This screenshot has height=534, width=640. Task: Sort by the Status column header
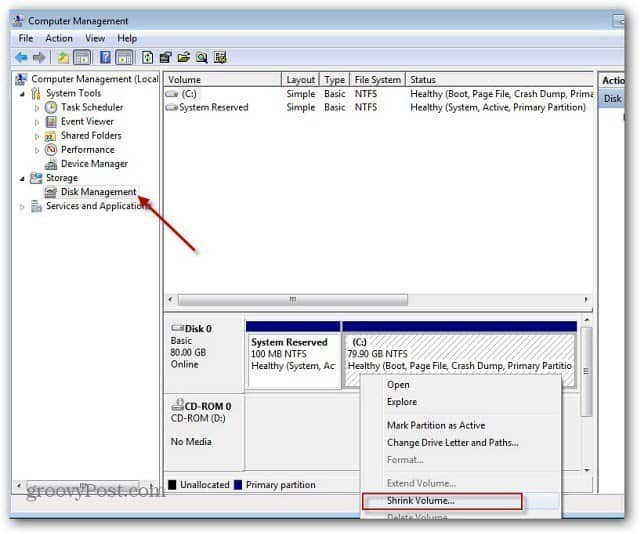pos(500,80)
